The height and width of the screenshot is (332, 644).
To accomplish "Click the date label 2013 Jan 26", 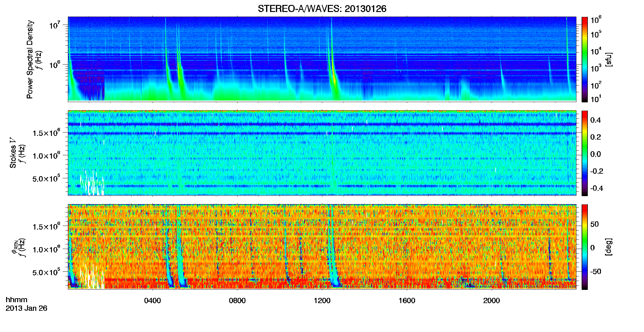I will (26, 308).
